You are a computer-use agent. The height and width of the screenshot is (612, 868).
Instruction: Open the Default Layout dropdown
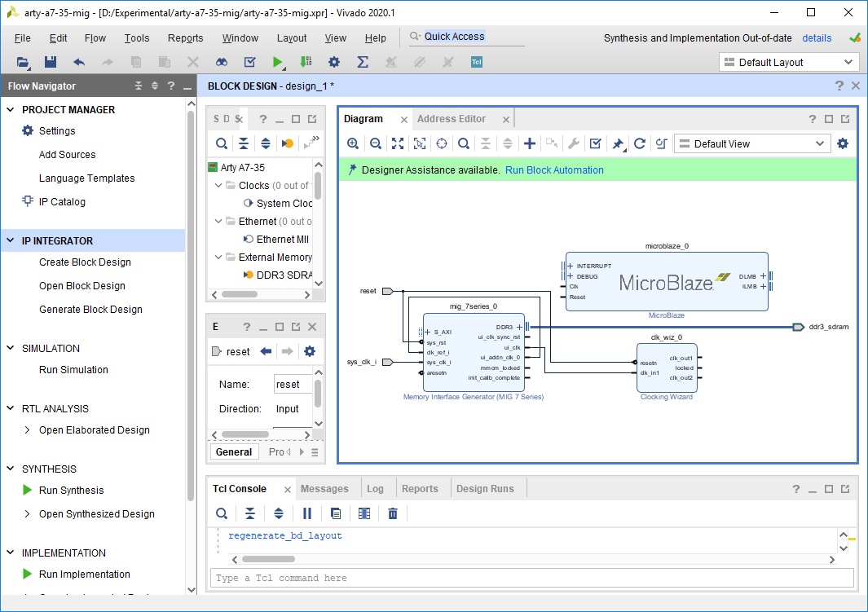coord(789,62)
